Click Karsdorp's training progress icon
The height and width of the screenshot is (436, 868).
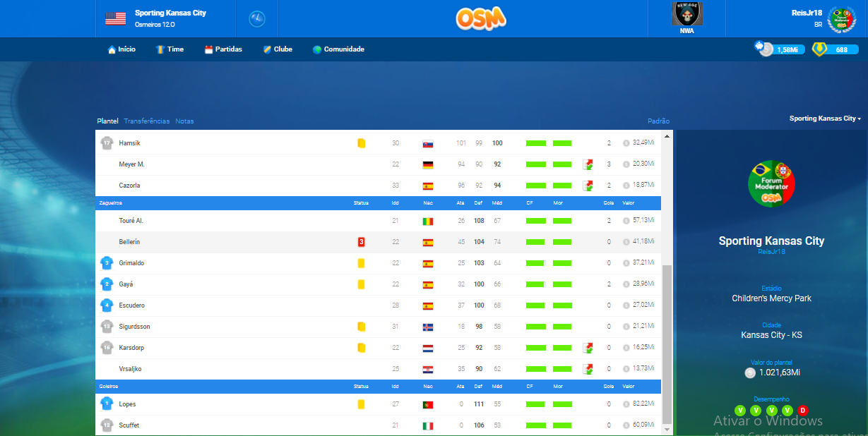tap(588, 348)
